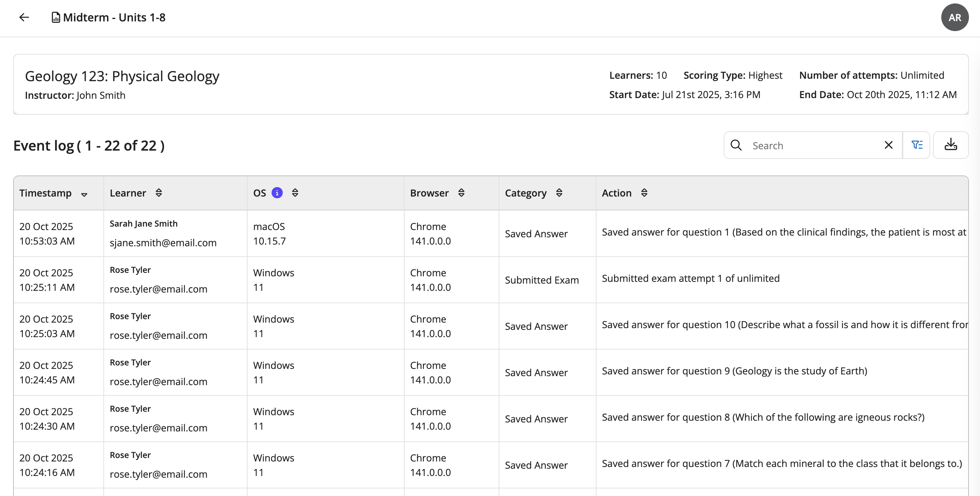Viewport: 980px width, 496px height.
Task: Sort the OS column
Action: 295,193
